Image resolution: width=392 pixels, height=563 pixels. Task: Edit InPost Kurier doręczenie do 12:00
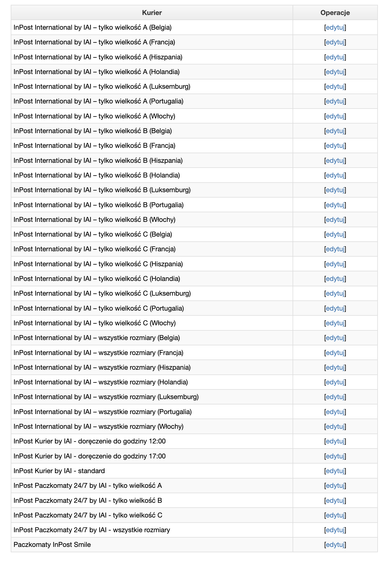tap(335, 441)
